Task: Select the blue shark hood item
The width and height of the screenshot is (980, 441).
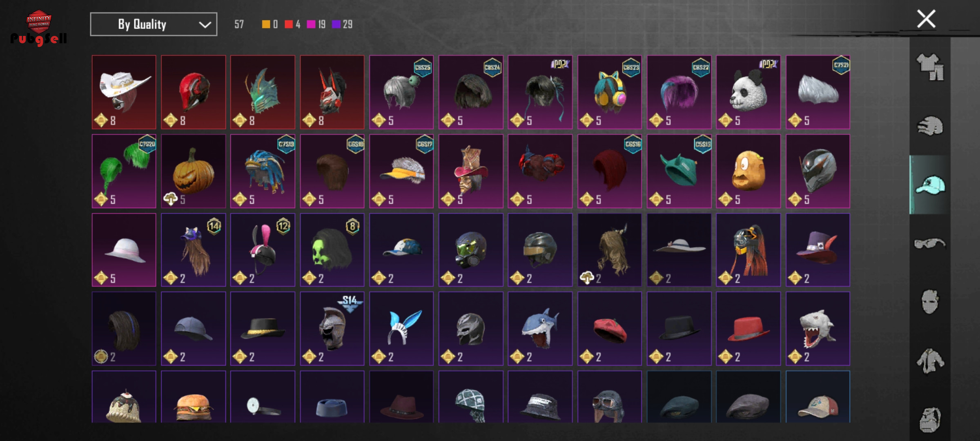Action: tap(540, 329)
